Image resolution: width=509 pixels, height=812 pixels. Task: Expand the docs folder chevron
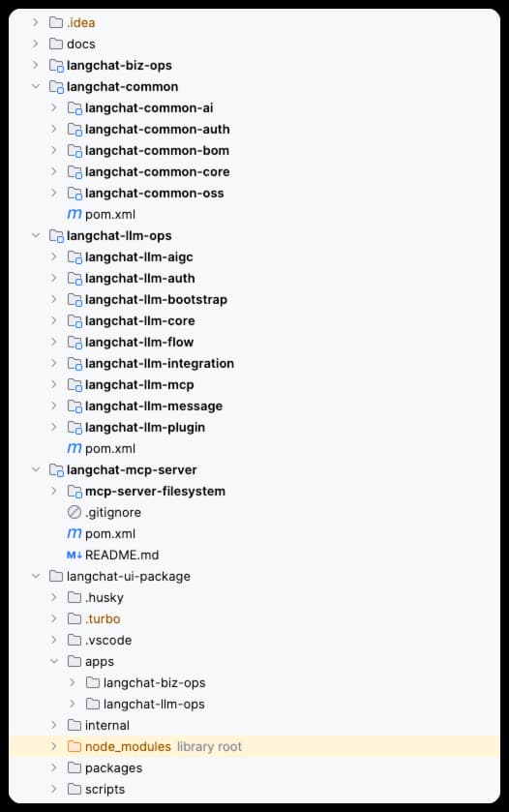pyautogui.click(x=36, y=44)
